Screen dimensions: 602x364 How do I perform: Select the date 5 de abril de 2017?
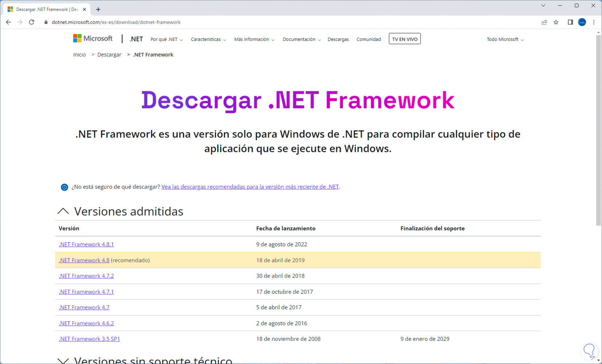(279, 308)
